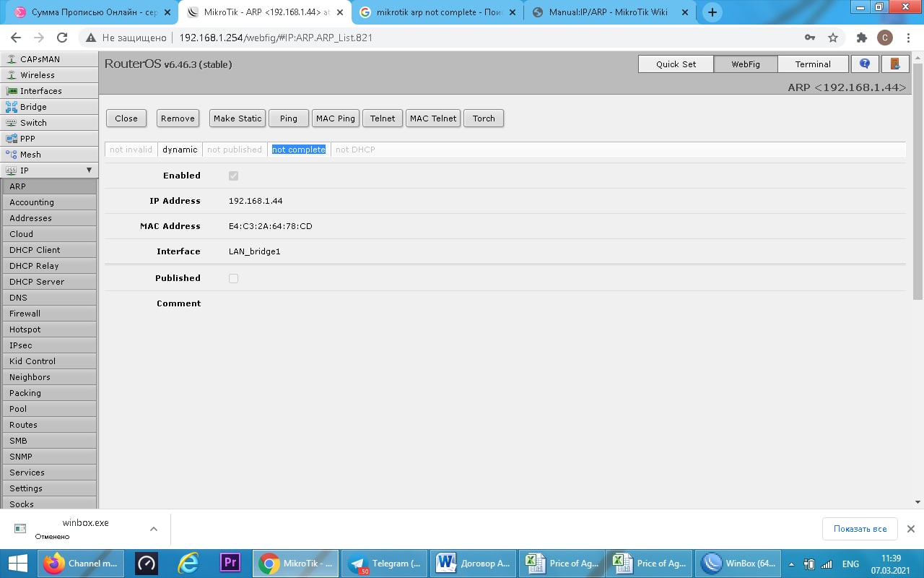
Task: Go back with browser back arrow
Action: 17,38
